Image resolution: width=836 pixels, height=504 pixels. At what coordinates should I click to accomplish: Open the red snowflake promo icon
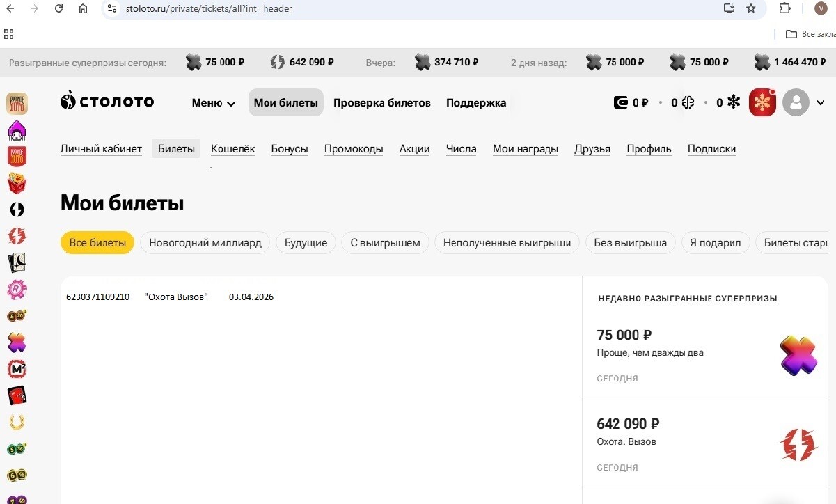pyautogui.click(x=762, y=102)
